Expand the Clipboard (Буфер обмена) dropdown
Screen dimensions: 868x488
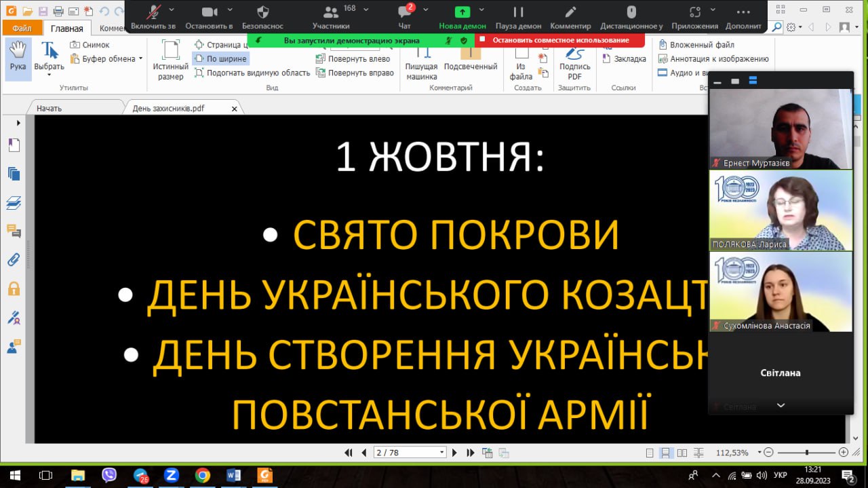click(x=140, y=59)
